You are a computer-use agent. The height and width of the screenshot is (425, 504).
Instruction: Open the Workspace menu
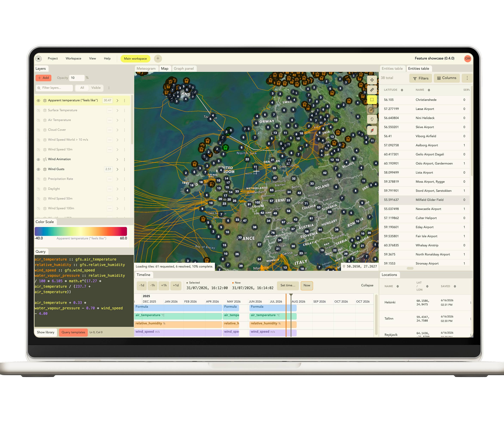tap(73, 58)
